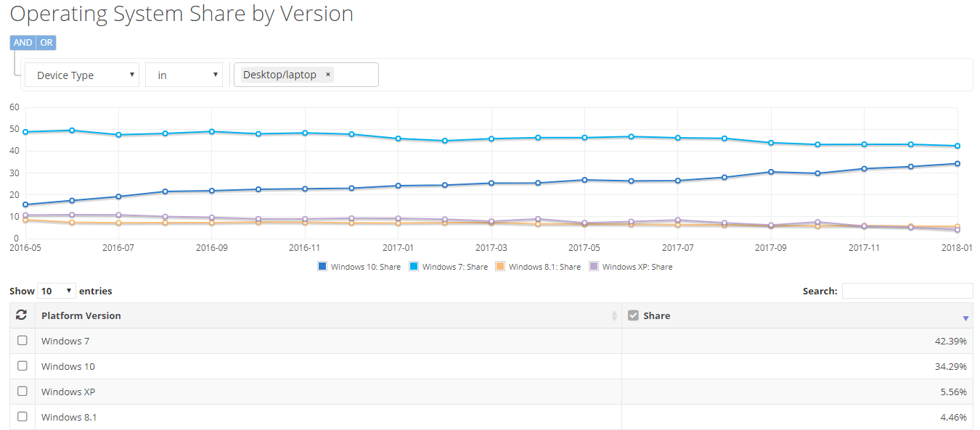The image size is (980, 430).
Task: Tick the Windows XP row checkbox
Action: pos(23,391)
